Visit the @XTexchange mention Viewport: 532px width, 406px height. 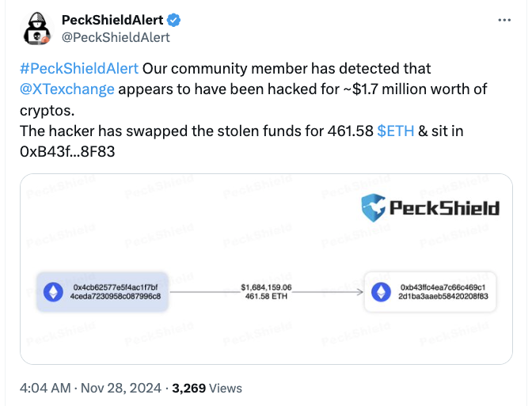[67, 89]
